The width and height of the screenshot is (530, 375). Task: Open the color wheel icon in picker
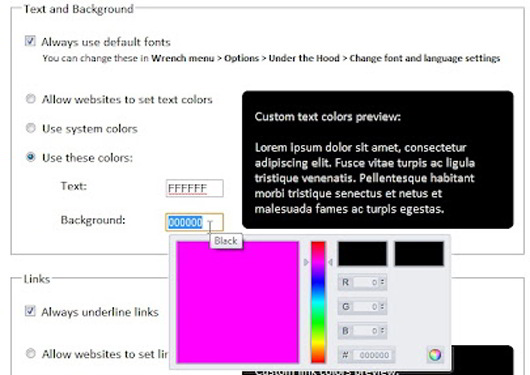click(435, 355)
